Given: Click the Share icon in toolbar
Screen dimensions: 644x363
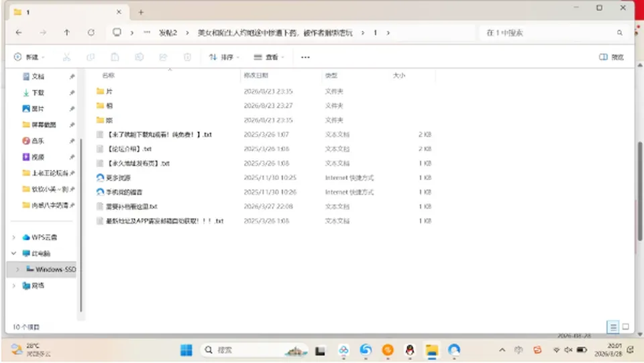Looking at the screenshot, I should tap(164, 57).
